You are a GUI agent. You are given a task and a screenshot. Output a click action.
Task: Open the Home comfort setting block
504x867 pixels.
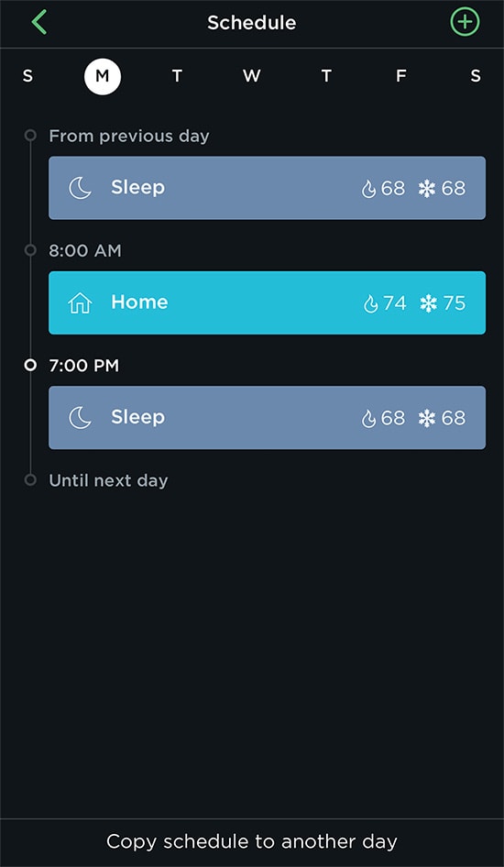[267, 302]
